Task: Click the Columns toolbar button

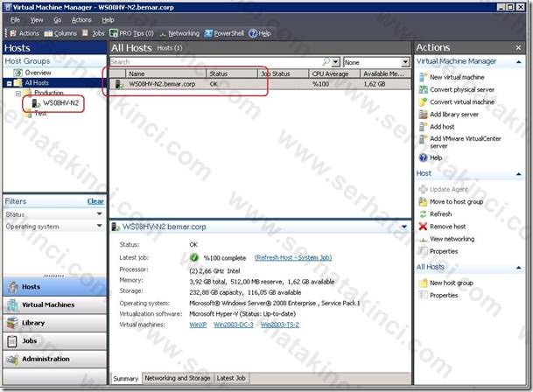Action: point(60,33)
